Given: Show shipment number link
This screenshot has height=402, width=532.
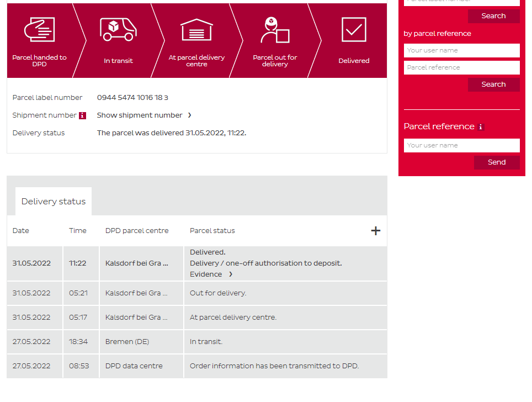Looking at the screenshot, I should point(140,115).
